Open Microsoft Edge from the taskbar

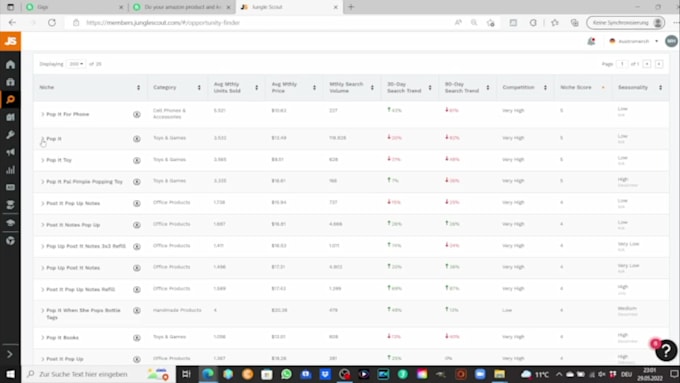pos(208,374)
